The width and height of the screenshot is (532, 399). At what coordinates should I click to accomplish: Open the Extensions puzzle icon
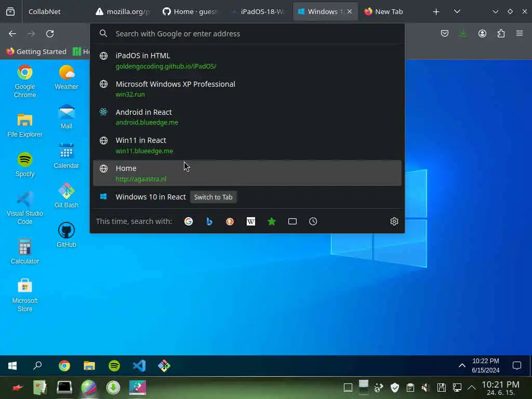coord(501,34)
